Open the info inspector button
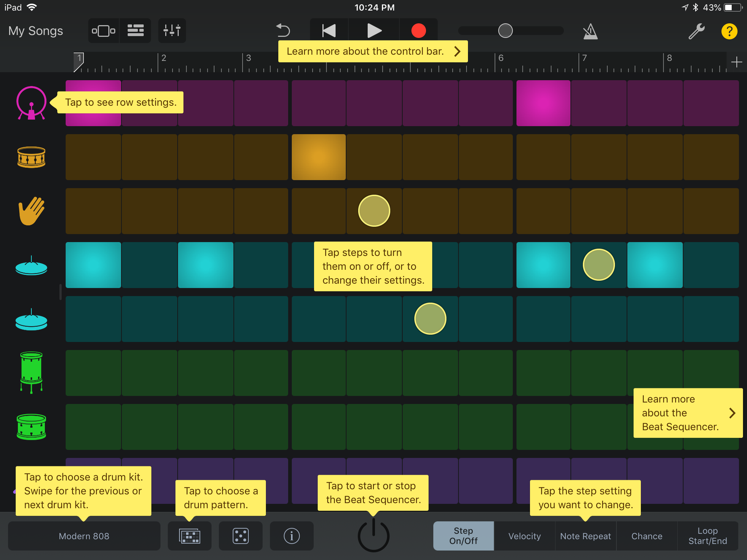The height and width of the screenshot is (560, 747). [292, 536]
